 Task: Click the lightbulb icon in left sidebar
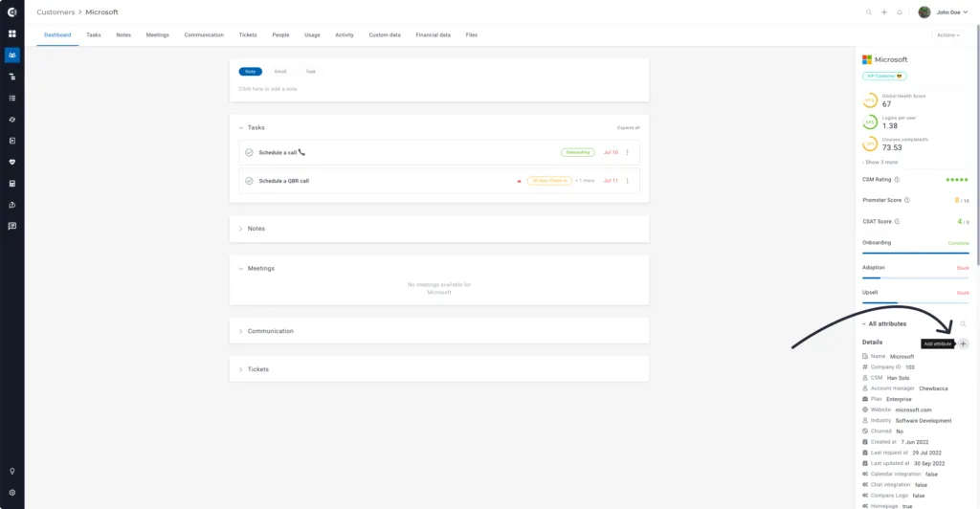pyautogui.click(x=11, y=471)
